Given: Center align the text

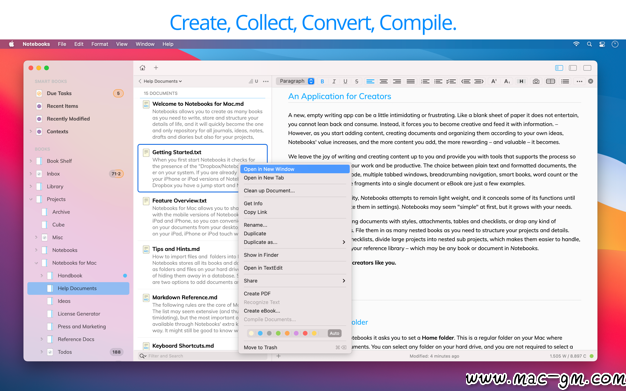Looking at the screenshot, I should pyautogui.click(x=384, y=81).
